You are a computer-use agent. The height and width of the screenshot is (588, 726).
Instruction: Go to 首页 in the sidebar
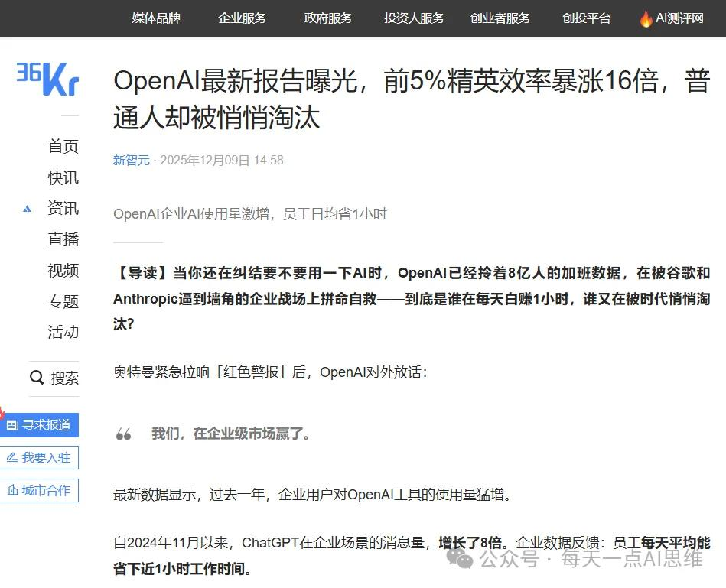point(63,146)
